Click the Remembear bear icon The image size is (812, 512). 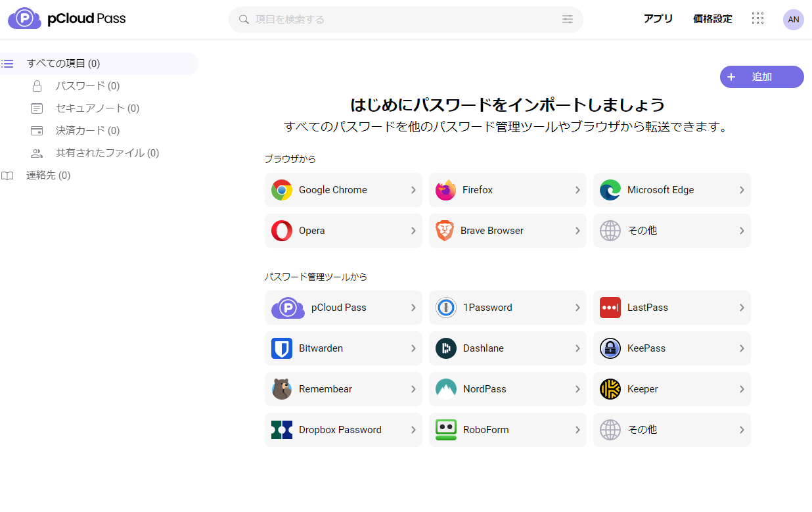(x=282, y=389)
